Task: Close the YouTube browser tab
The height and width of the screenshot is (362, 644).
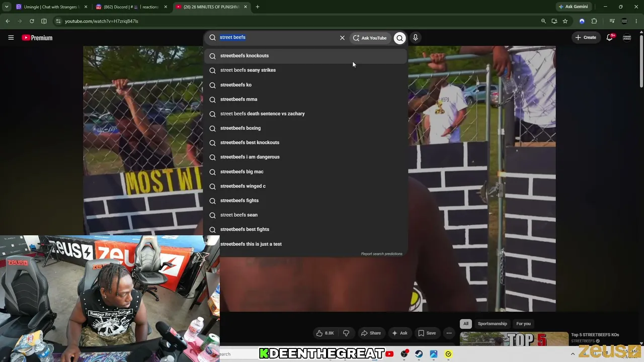Action: [246, 7]
